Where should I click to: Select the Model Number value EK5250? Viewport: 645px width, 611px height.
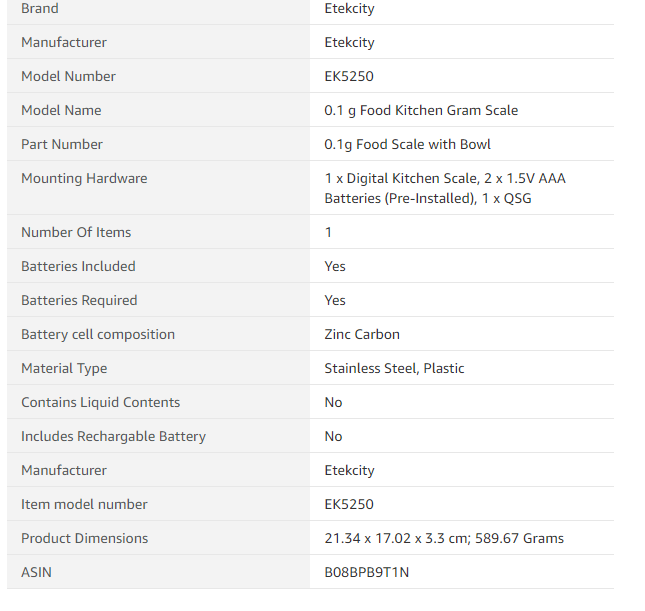pos(349,76)
